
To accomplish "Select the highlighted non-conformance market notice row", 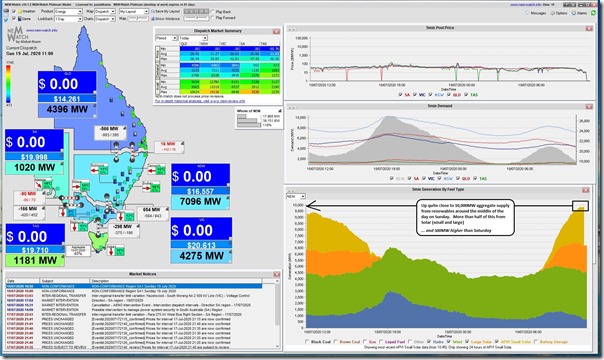I will [134, 286].
